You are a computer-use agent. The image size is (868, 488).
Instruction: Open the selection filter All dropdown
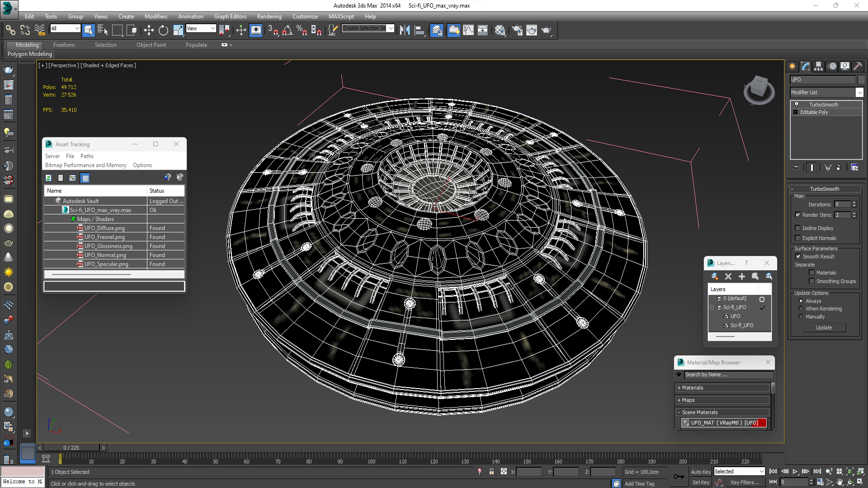point(65,28)
